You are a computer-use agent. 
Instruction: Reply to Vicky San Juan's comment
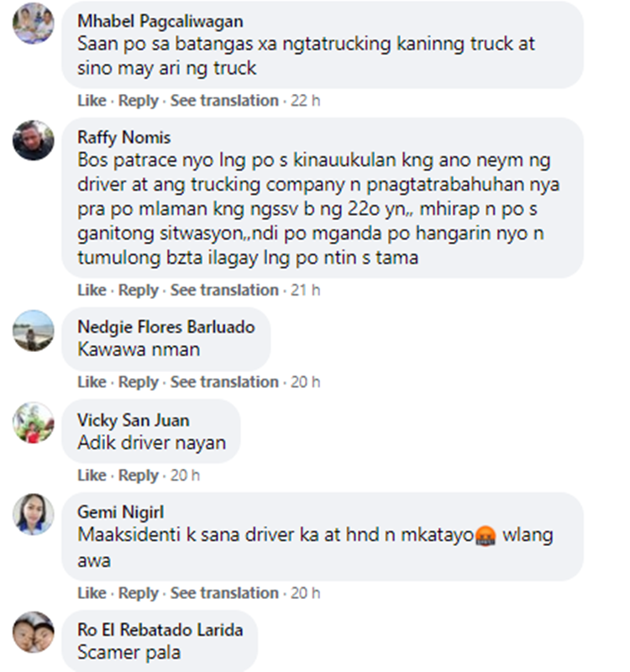pyautogui.click(x=138, y=475)
